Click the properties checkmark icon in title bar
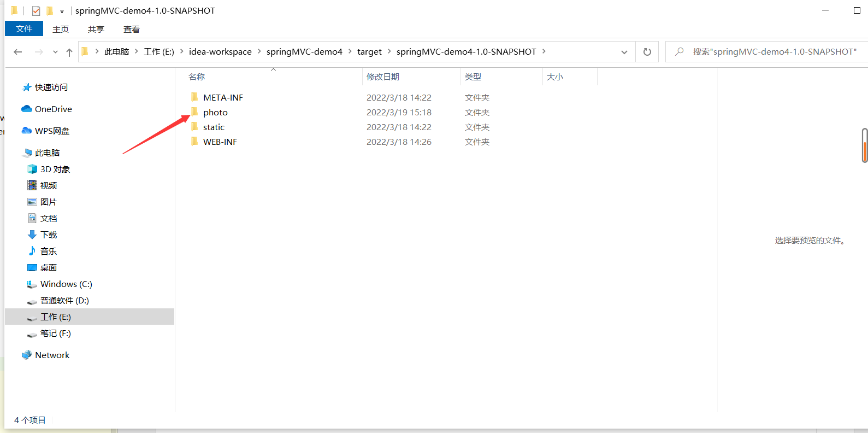Image resolution: width=868 pixels, height=433 pixels. click(36, 11)
